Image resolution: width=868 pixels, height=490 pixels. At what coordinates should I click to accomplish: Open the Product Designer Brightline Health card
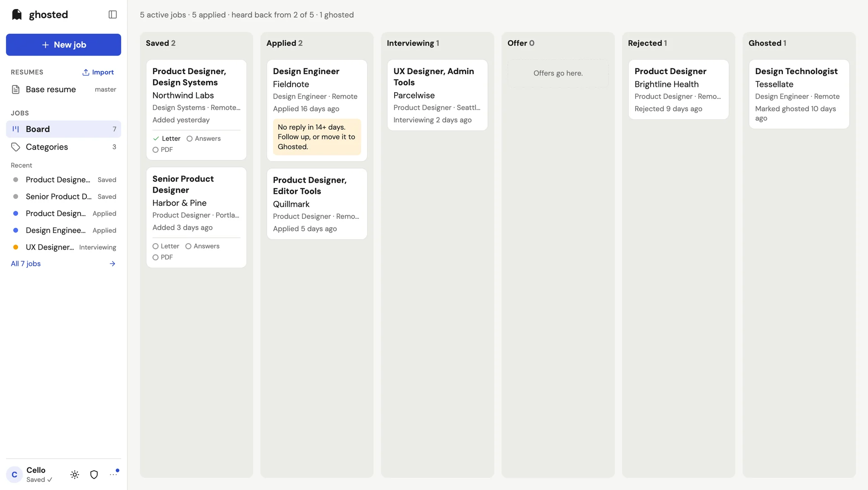pyautogui.click(x=678, y=90)
